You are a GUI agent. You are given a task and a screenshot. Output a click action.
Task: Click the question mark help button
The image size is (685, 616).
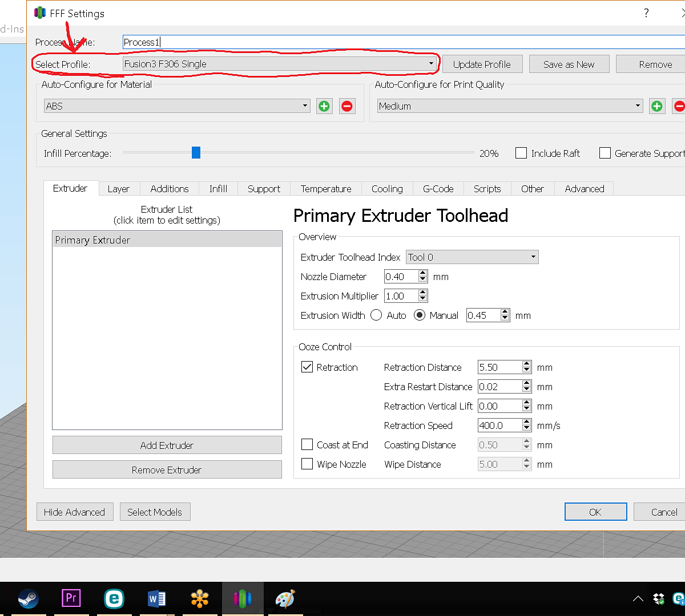click(646, 13)
